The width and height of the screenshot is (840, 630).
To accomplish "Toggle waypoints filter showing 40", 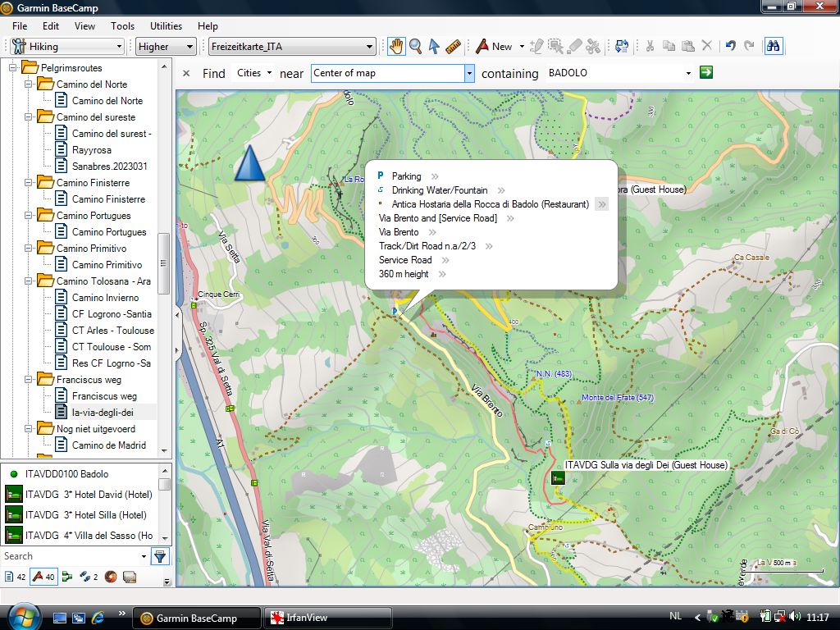I will click(43, 577).
